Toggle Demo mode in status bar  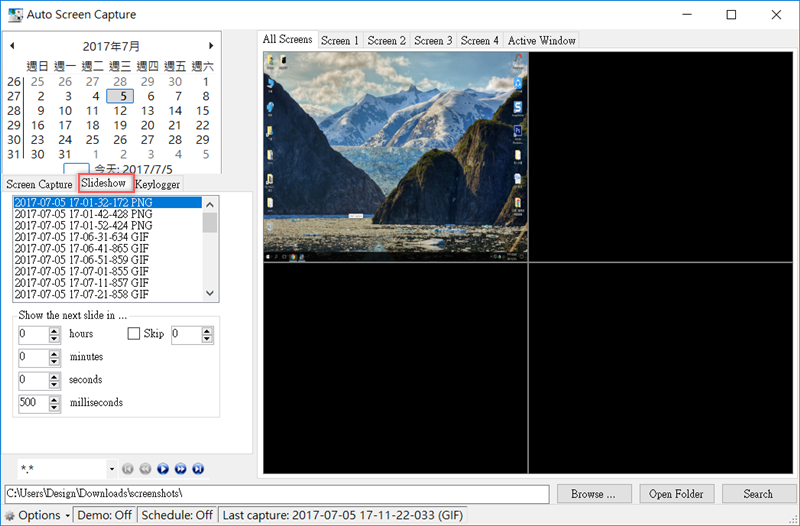point(105,516)
